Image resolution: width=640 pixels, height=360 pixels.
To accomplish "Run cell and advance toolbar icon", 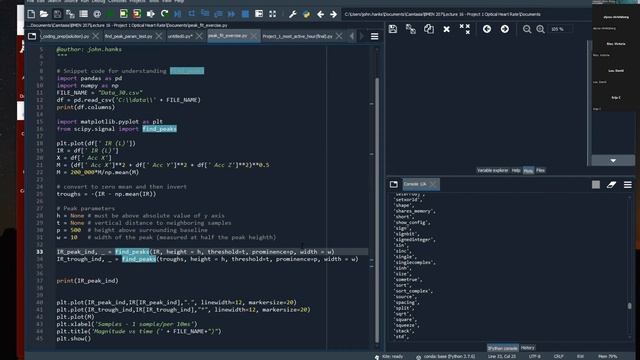I will (x=137, y=14).
